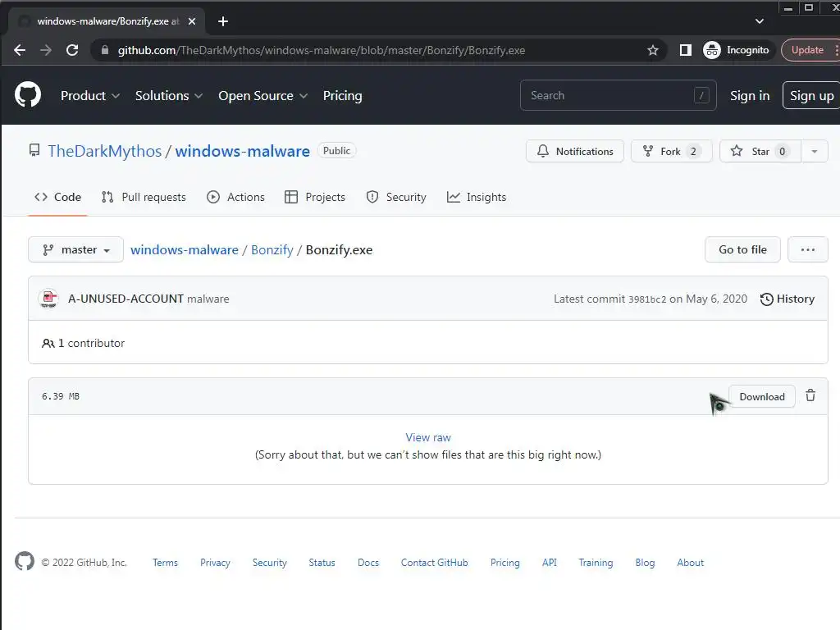Click Bonzify folder breadcrumb link
Viewport: 840px width, 630px height.
click(x=272, y=249)
